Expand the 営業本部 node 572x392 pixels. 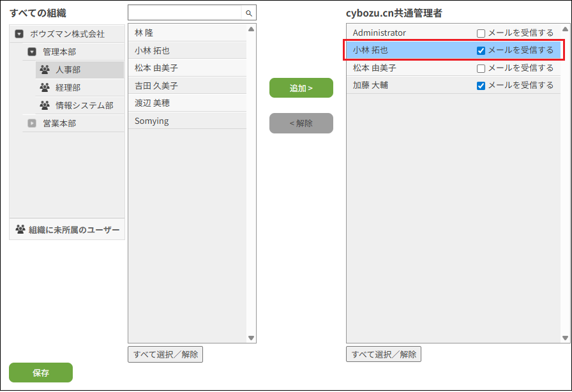coord(32,123)
